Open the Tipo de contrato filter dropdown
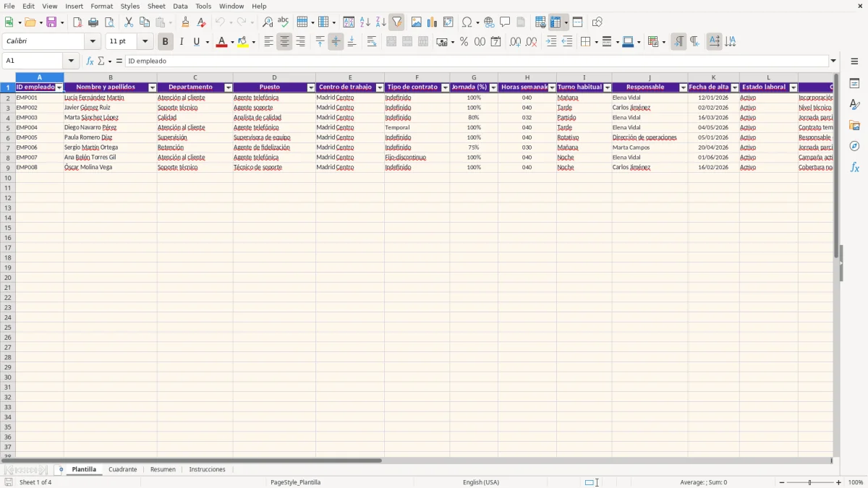The image size is (868, 488). (x=445, y=87)
